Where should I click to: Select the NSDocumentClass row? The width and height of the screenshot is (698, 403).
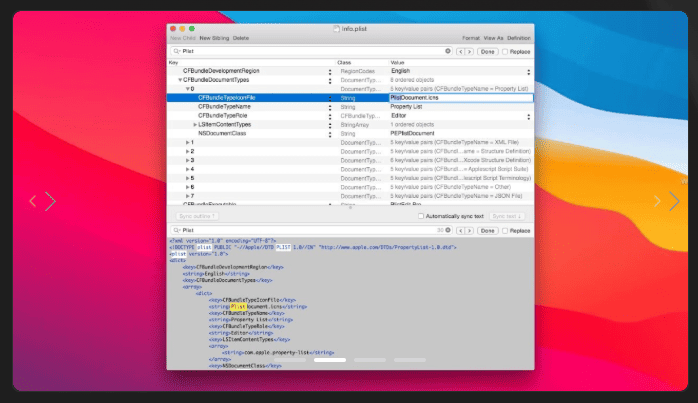click(350, 134)
